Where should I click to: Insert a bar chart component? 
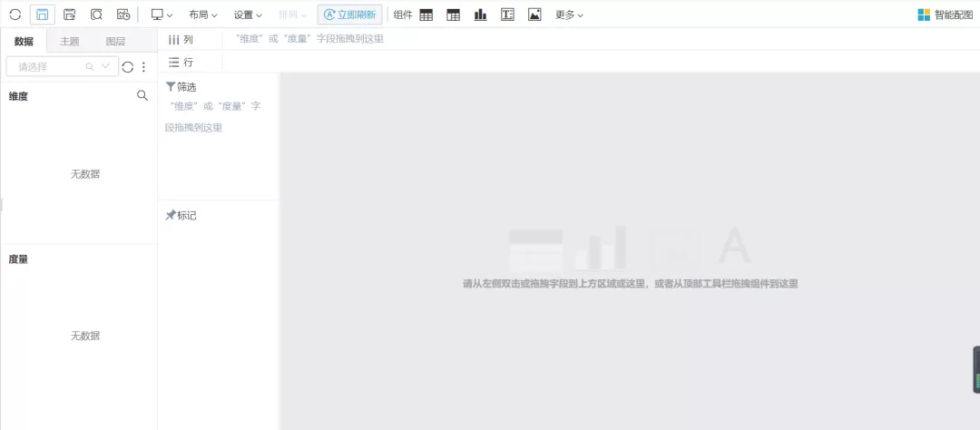pyautogui.click(x=480, y=15)
